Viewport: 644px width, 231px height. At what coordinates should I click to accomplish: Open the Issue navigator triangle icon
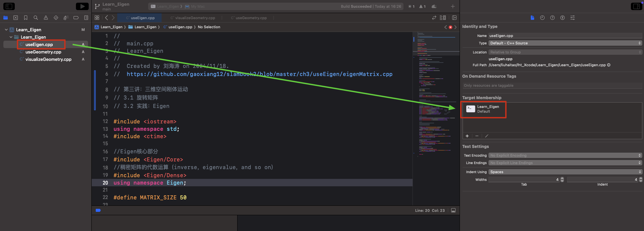pyautogui.click(x=46, y=18)
